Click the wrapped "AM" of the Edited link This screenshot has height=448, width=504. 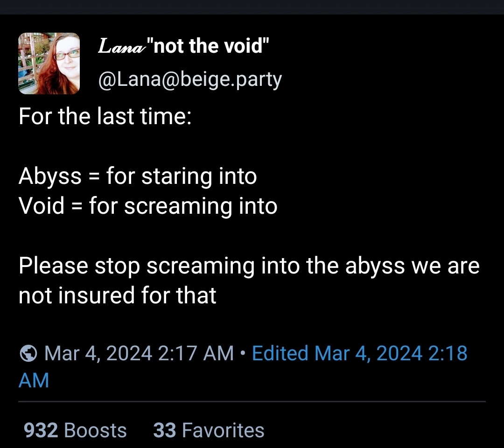point(34,381)
